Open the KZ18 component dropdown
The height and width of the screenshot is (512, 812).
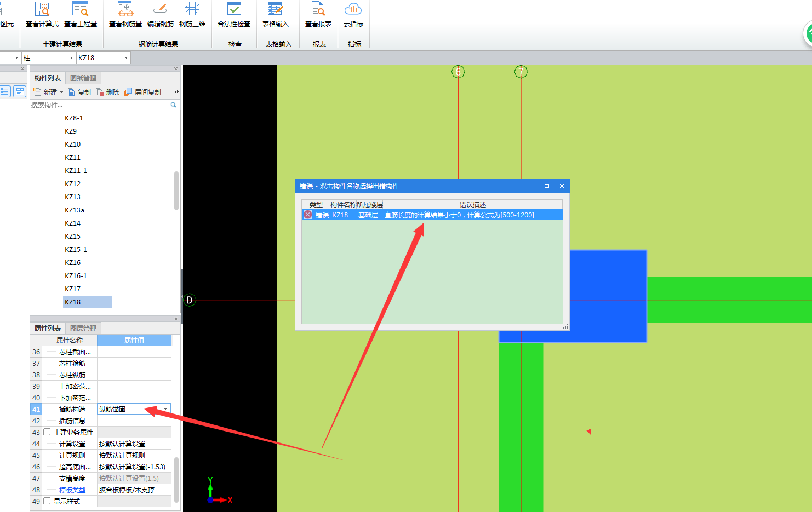click(126, 57)
